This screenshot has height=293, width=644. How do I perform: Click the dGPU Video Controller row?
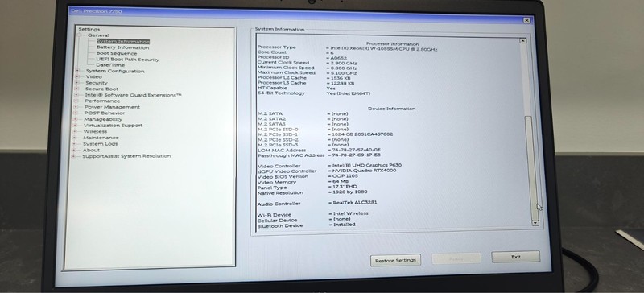(327, 171)
